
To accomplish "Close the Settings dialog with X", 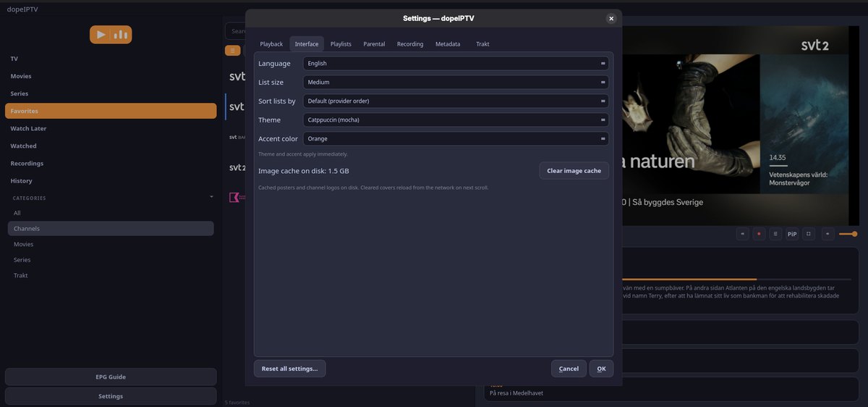I will pyautogui.click(x=611, y=18).
